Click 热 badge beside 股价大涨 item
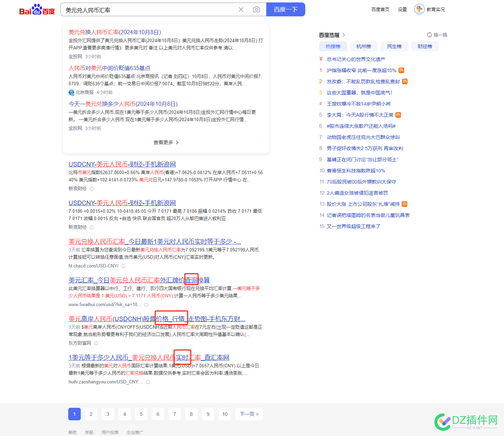The height and width of the screenshot is (436, 504). click(x=404, y=204)
